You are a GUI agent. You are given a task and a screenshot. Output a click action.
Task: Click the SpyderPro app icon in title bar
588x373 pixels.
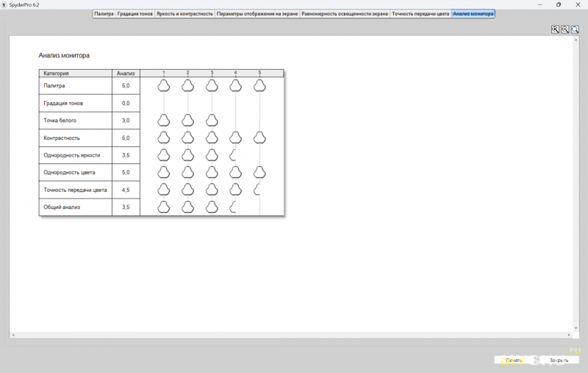tap(4, 4)
